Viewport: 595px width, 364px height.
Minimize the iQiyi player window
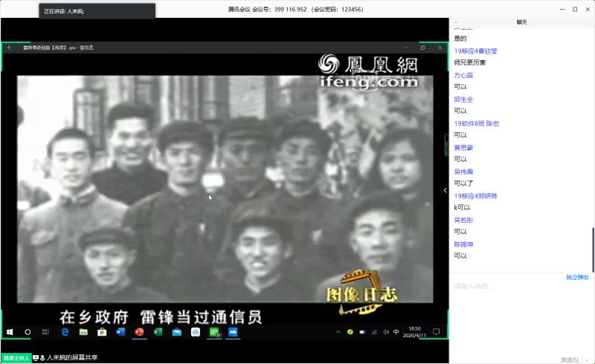405,48
